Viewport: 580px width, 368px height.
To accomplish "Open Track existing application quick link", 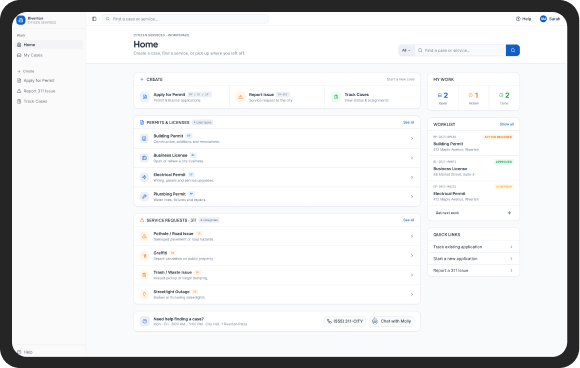I will (473, 247).
